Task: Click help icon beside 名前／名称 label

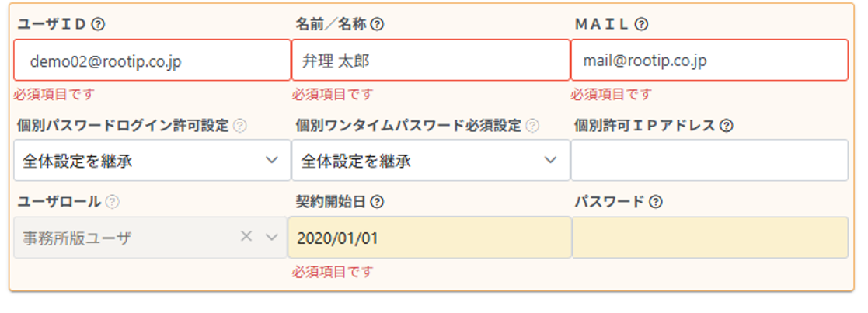Action: click(x=377, y=24)
